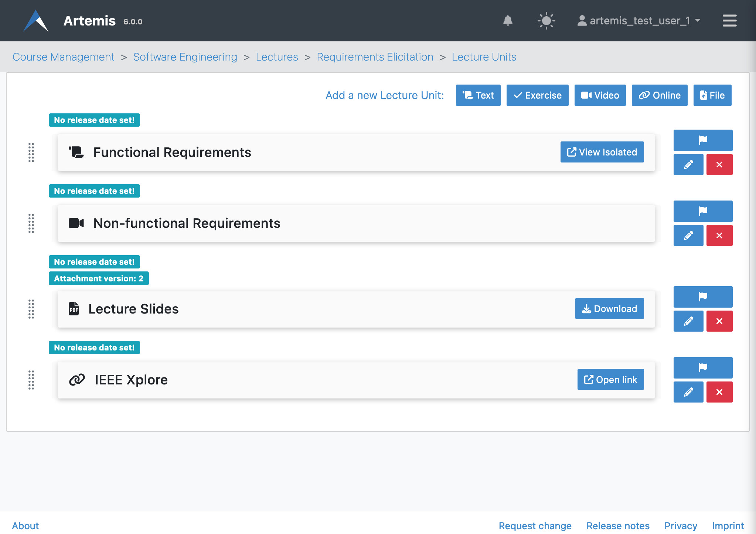
Task: Click the Artemis logo icon
Action: (35, 21)
